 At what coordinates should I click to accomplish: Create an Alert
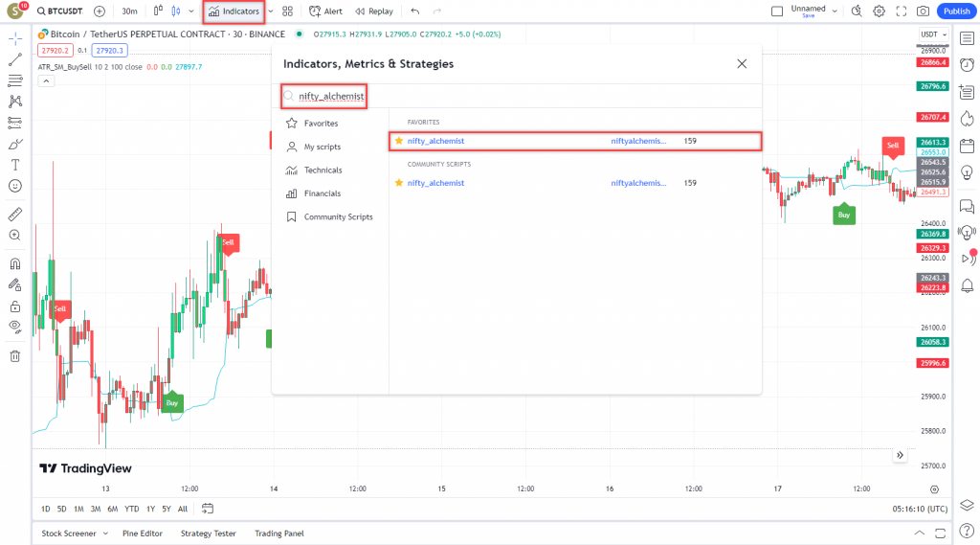pos(325,11)
